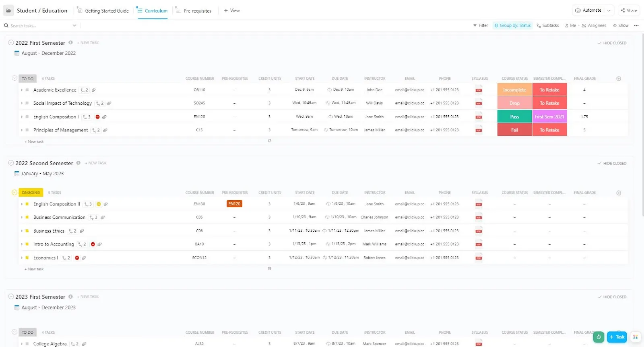This screenshot has width=644, height=347.
Task: Click the red blocked icon on Intro to Accounting
Action: click(x=93, y=244)
